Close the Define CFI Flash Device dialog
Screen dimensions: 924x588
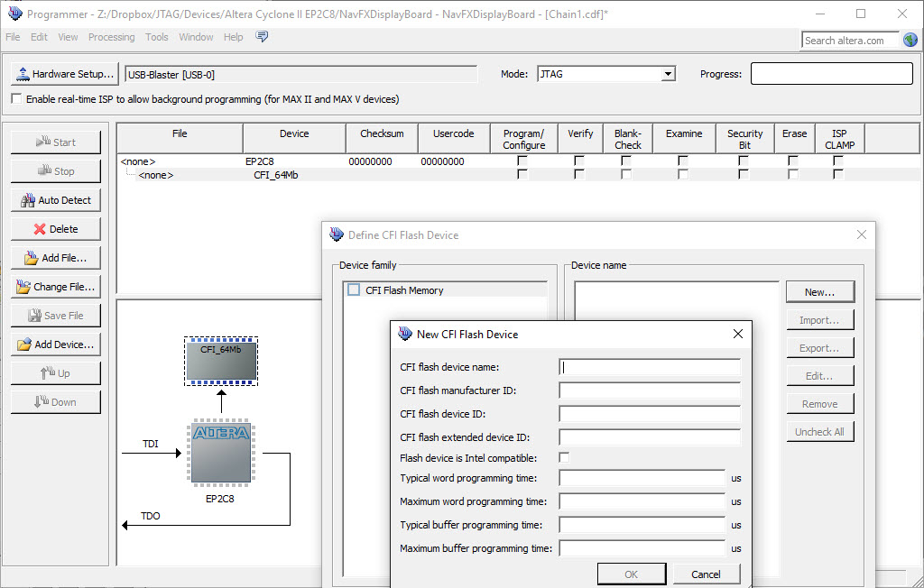[862, 234]
